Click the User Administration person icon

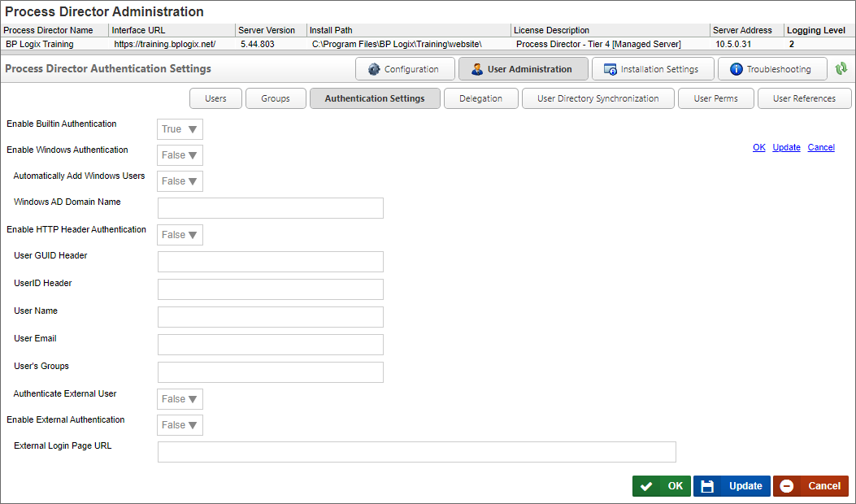477,69
